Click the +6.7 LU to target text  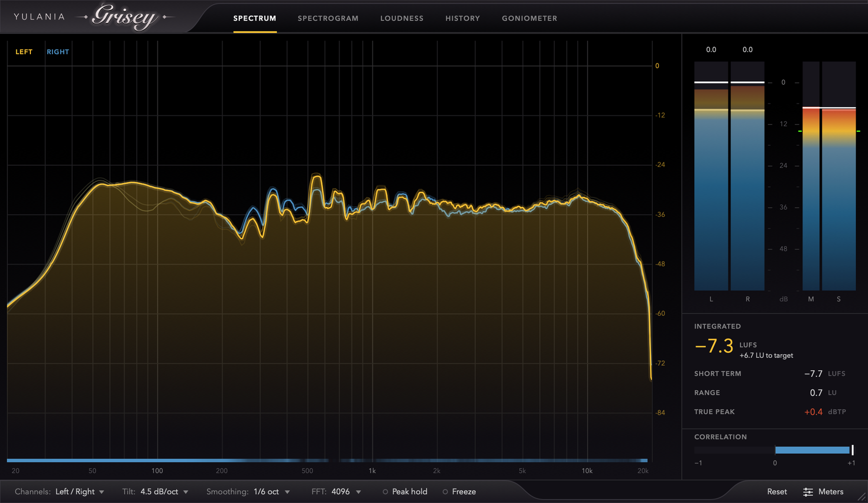tap(766, 356)
